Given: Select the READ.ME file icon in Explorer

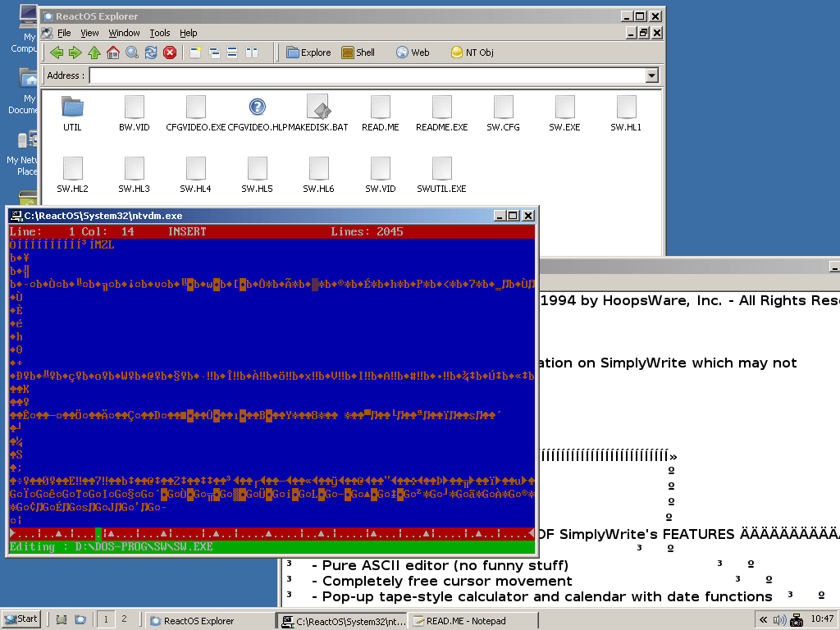Looking at the screenshot, I should 381,113.
